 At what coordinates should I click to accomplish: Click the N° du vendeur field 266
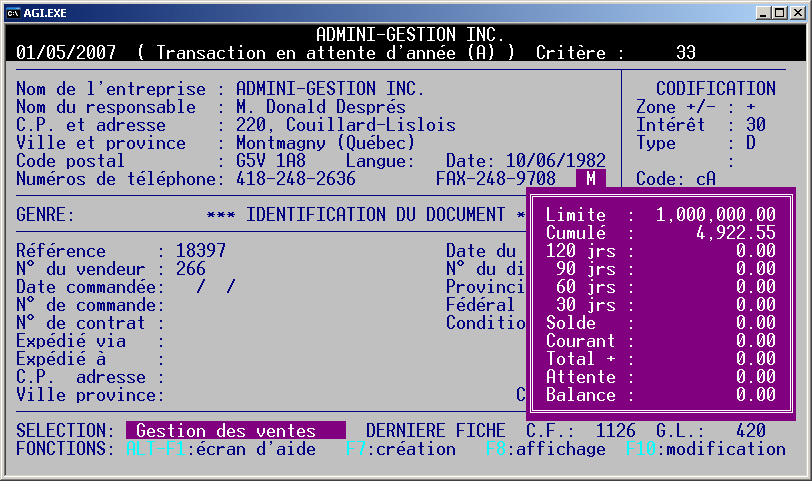190,269
